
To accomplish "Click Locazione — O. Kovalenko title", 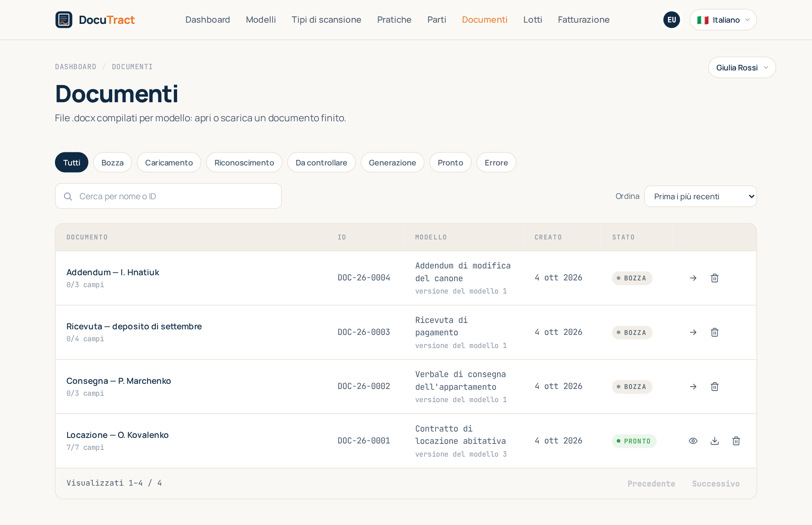I will point(117,435).
